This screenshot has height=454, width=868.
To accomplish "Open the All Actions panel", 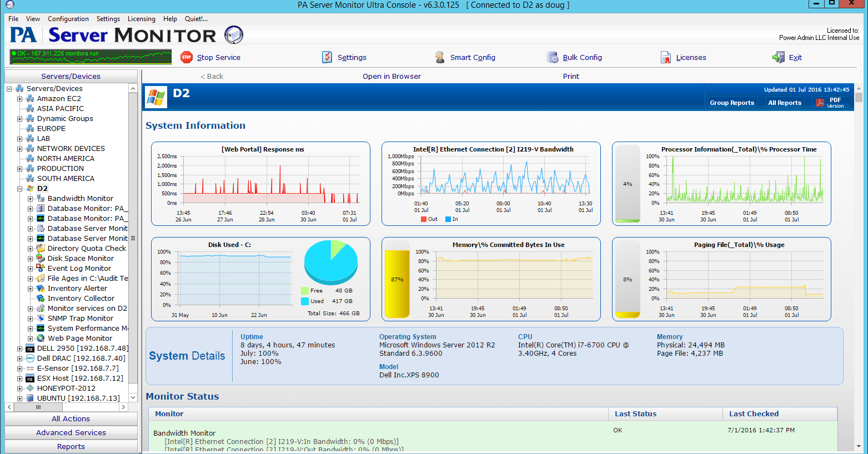I will [71, 418].
